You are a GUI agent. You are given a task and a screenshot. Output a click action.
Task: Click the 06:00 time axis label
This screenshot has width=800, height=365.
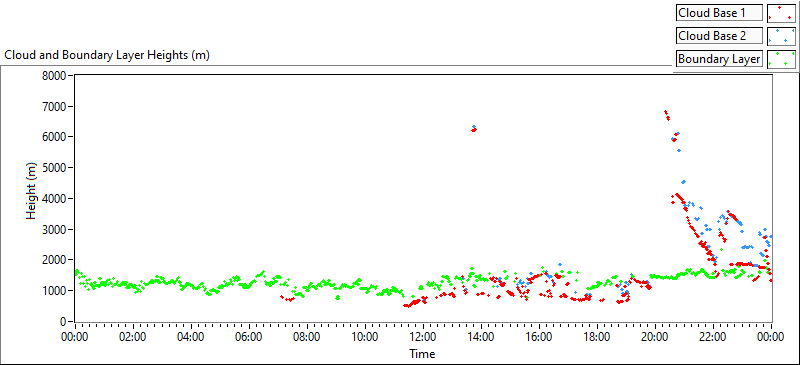coord(249,336)
